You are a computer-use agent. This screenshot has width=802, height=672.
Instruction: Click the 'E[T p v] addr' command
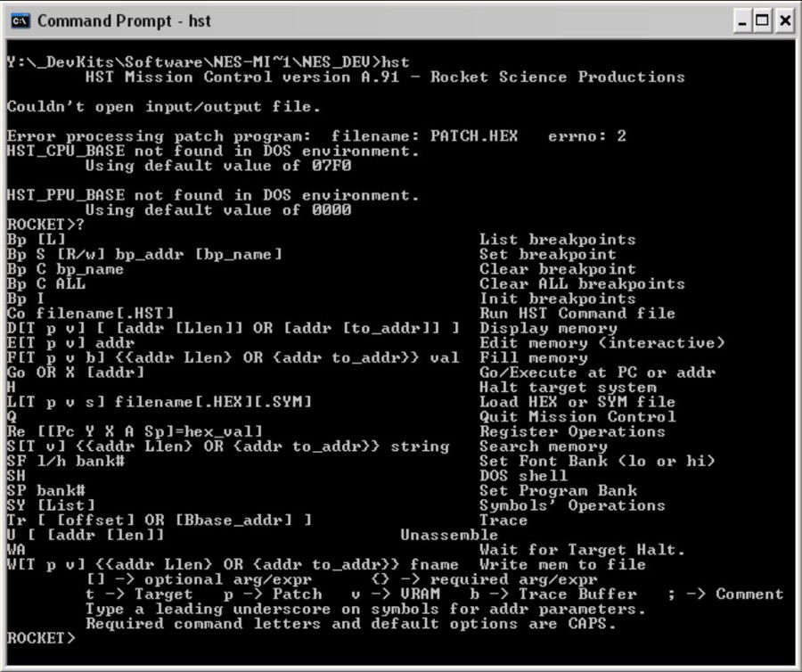tap(70, 343)
